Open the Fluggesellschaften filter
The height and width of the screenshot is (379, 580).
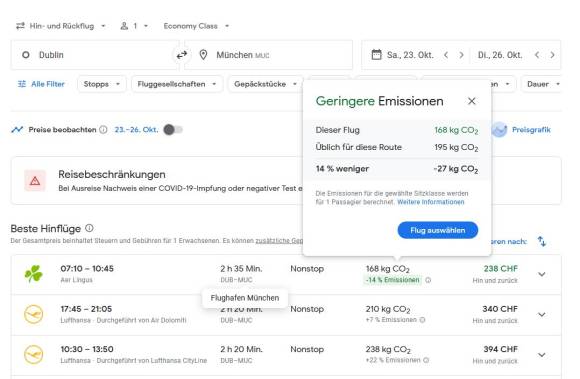click(x=177, y=84)
